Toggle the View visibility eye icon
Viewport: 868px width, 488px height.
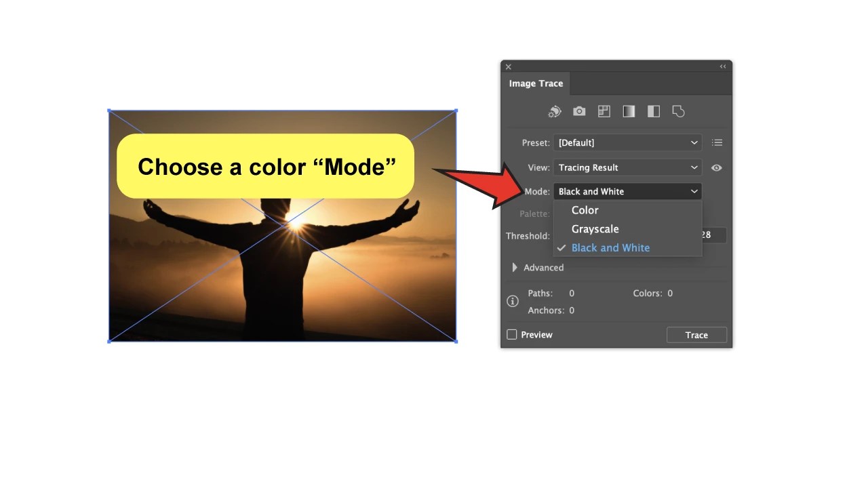[717, 167]
